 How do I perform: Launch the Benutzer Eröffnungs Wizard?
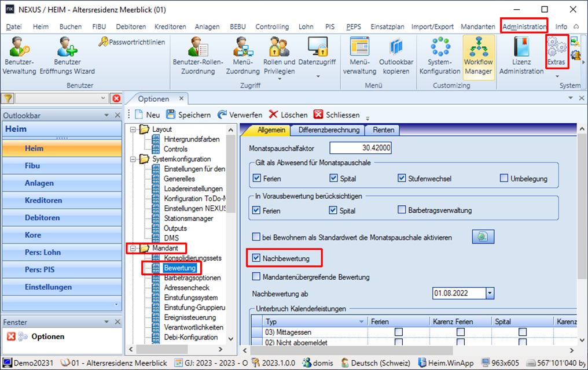(x=68, y=55)
